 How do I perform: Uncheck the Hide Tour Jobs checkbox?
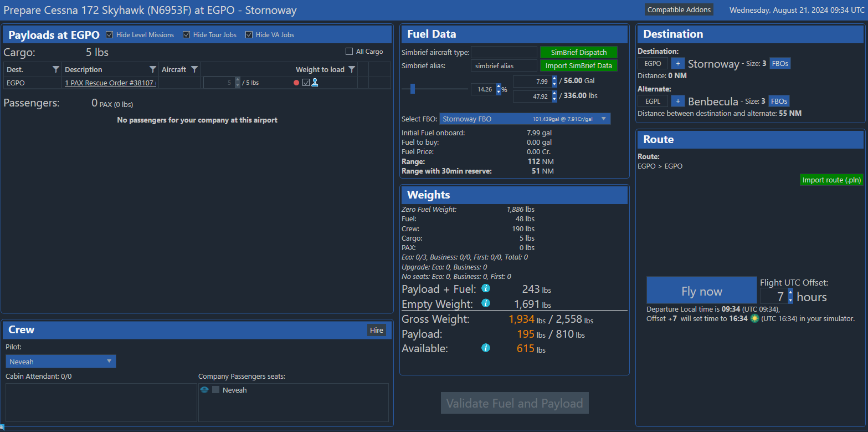tap(187, 35)
